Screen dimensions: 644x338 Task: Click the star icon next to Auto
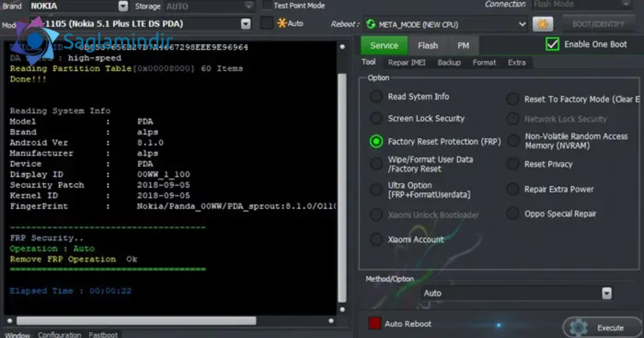point(282,24)
